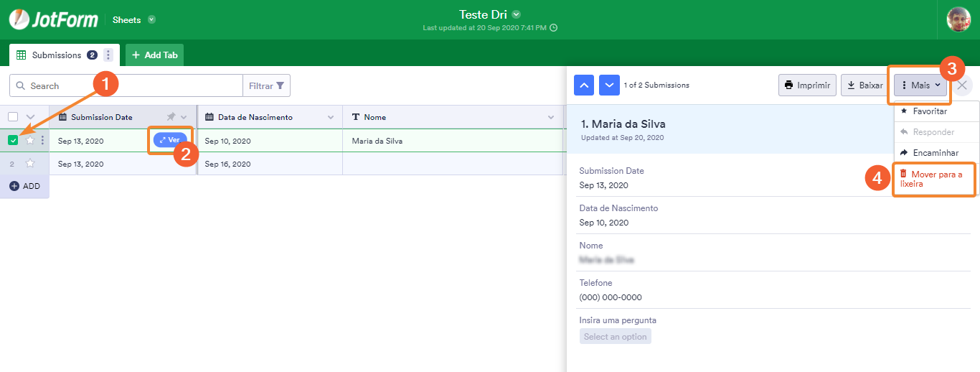The width and height of the screenshot is (980, 372).
Task: Click the JotForm logo icon
Action: point(19,19)
